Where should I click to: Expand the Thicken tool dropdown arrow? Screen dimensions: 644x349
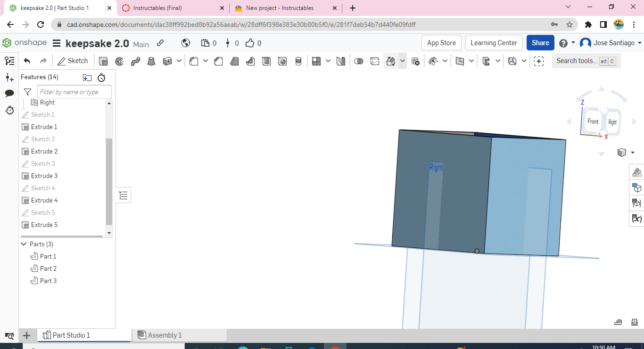(179, 61)
